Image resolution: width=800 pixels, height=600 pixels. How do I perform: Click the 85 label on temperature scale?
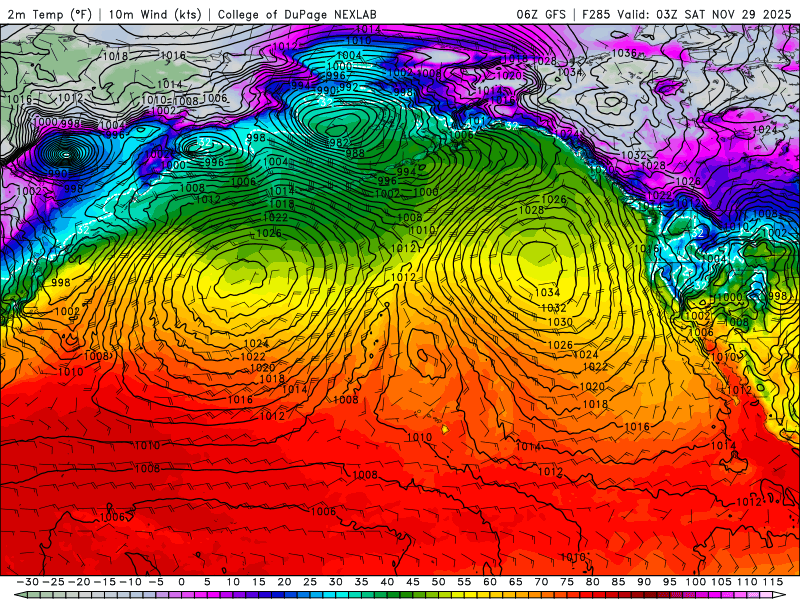click(x=618, y=582)
